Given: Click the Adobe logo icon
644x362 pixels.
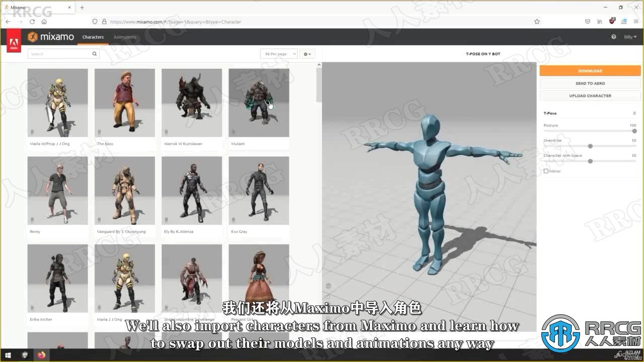Looking at the screenshot, I should (14, 40).
